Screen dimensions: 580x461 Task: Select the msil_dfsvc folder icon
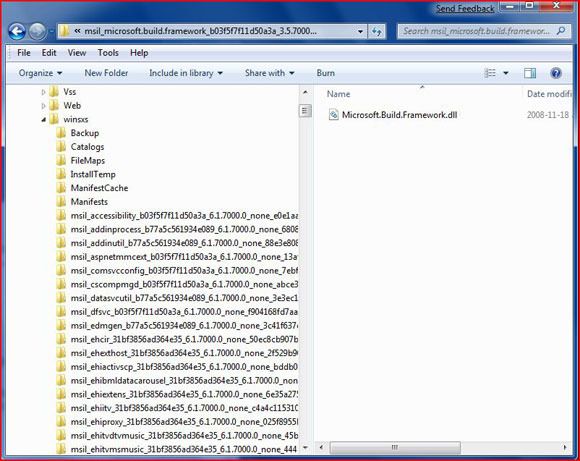coord(61,312)
